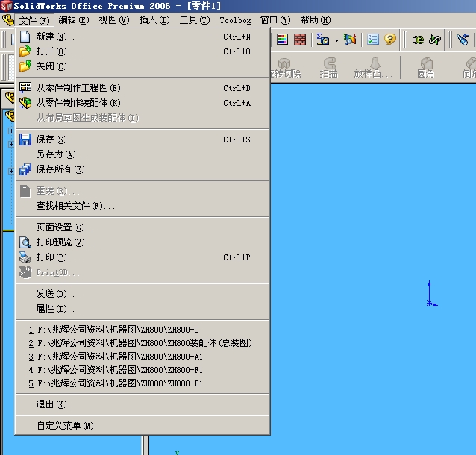
Task: Click the SolidWorks part icon in menu bar
Action: click(8, 20)
